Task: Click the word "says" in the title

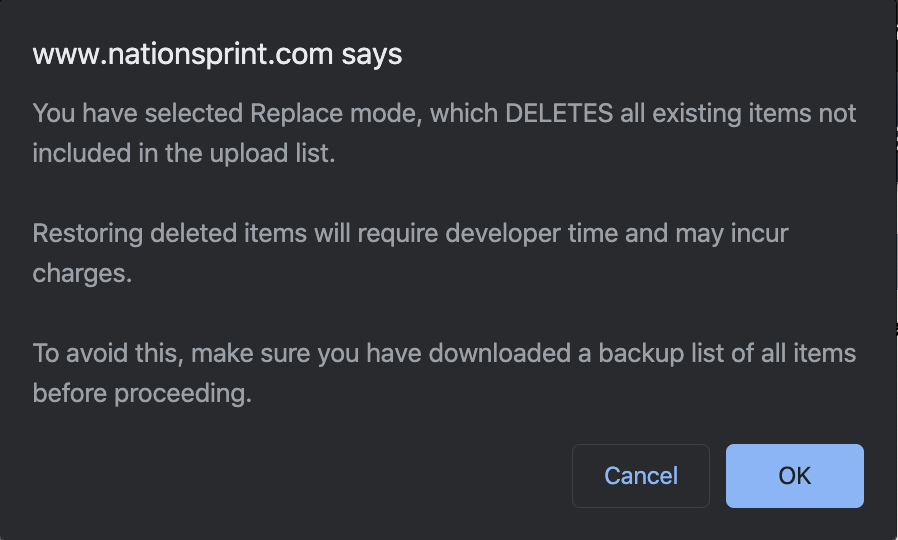Action: tap(371, 54)
